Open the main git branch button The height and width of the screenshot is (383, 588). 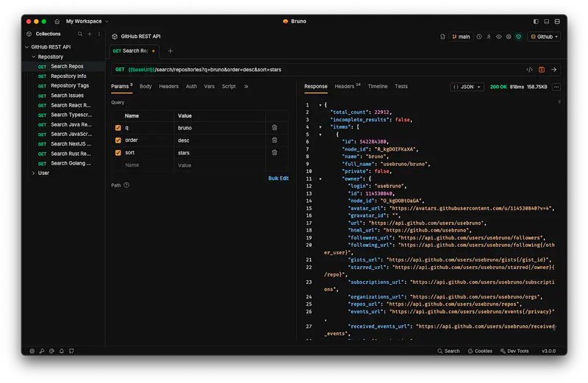click(461, 36)
